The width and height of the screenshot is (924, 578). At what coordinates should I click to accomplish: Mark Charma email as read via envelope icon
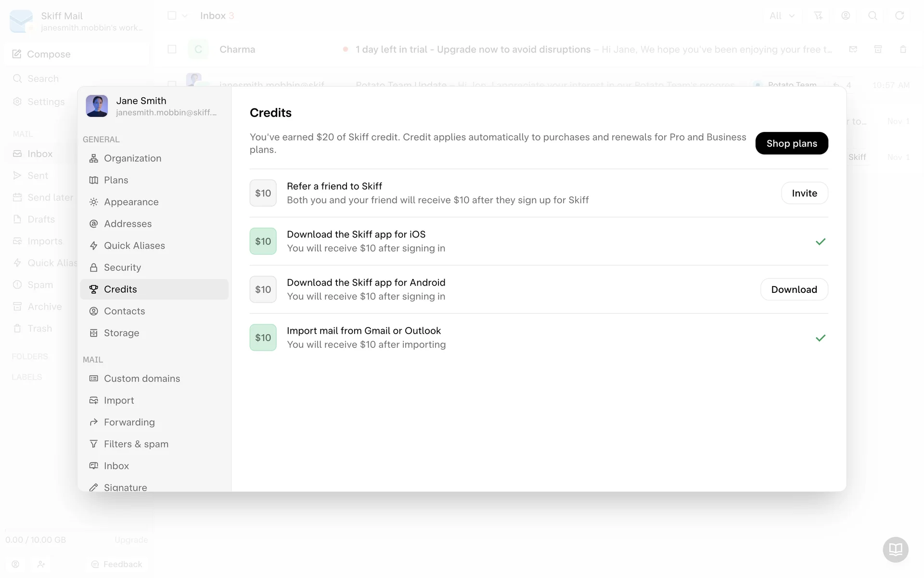(x=853, y=49)
